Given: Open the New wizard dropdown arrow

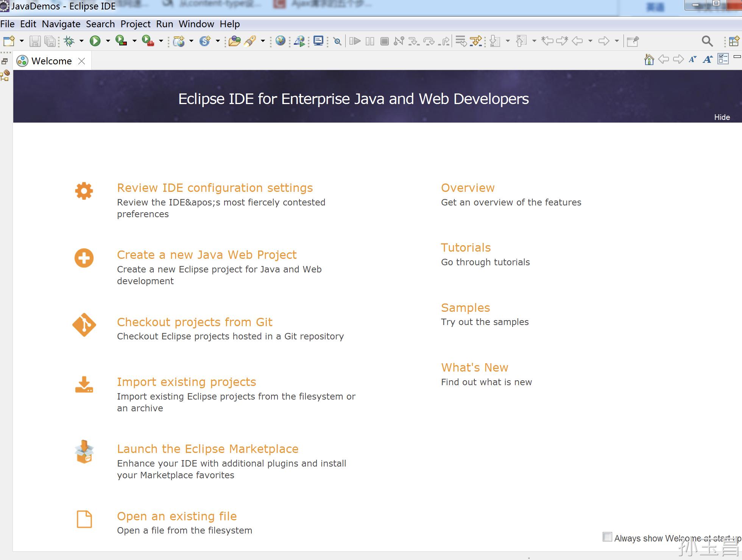Looking at the screenshot, I should 21,41.
